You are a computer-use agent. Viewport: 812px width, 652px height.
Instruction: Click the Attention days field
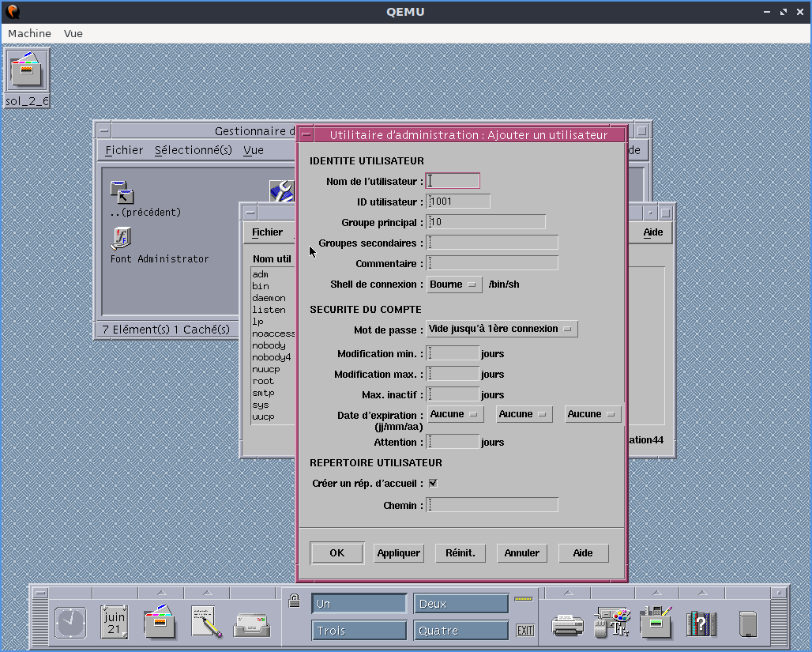(x=453, y=442)
